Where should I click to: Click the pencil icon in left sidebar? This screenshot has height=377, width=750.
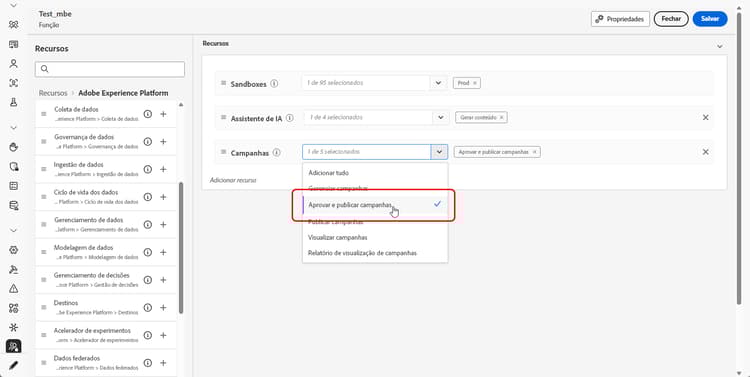[x=13, y=365]
